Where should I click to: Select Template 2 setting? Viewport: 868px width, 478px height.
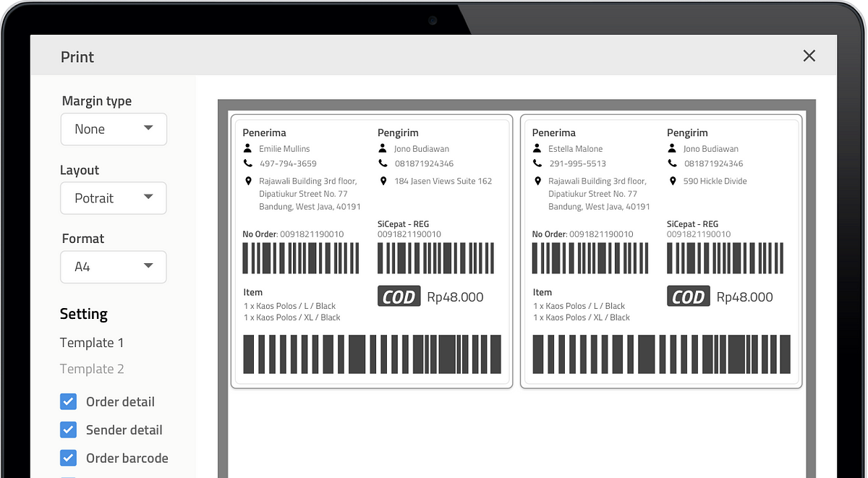[x=92, y=369]
